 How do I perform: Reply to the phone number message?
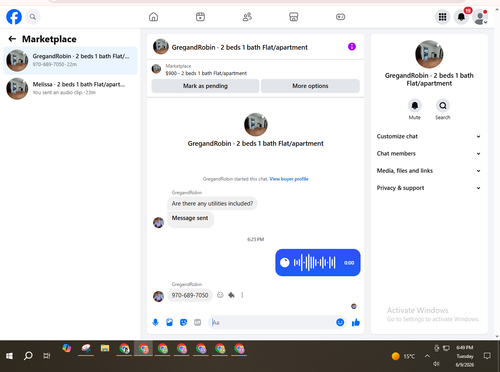coord(231,295)
